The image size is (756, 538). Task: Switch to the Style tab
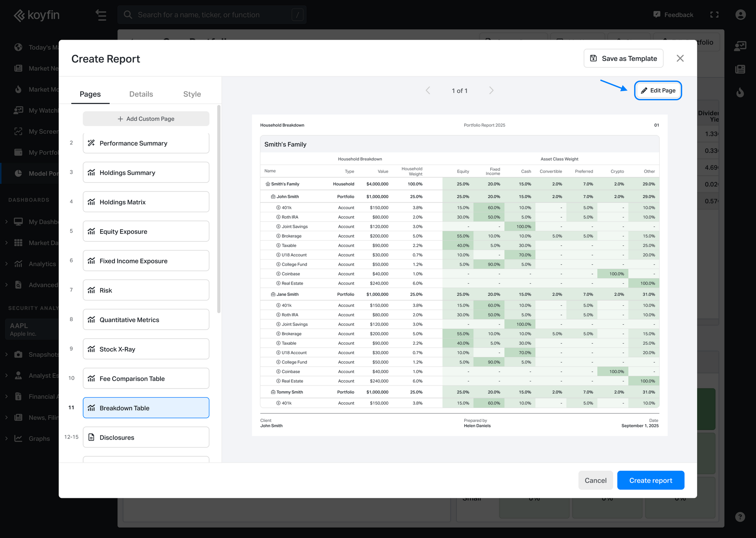click(192, 94)
